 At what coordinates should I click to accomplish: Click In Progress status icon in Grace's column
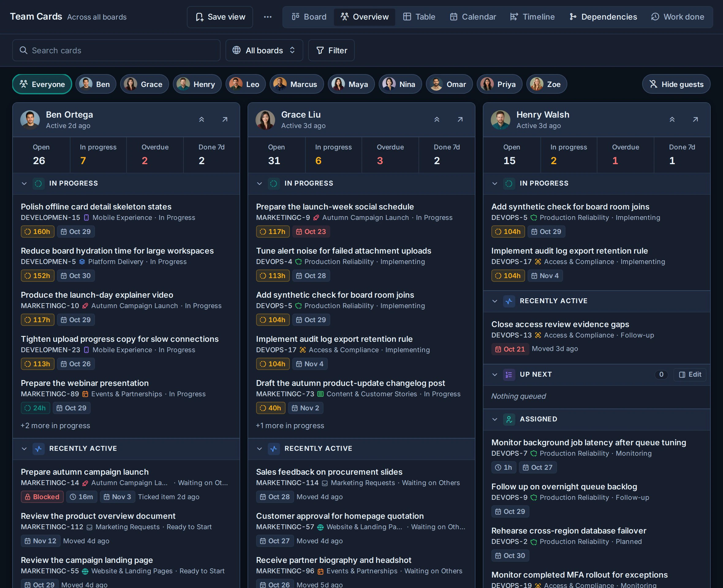tap(274, 183)
